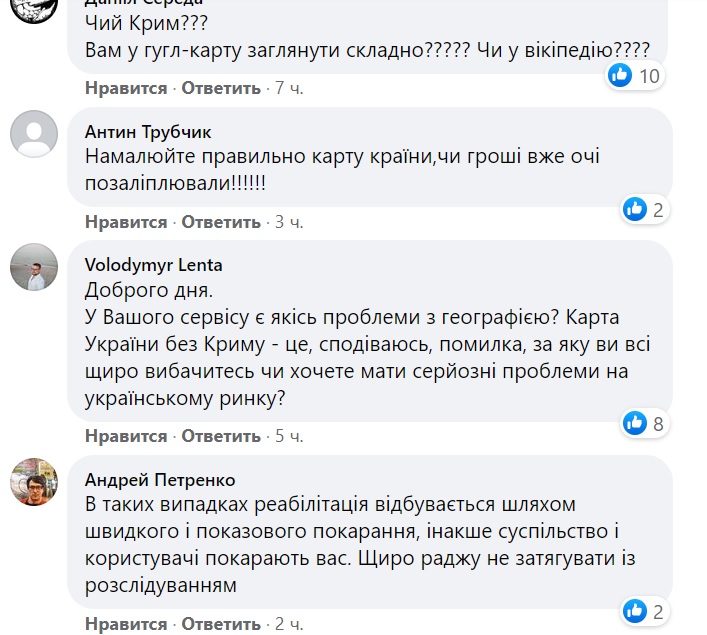Like Андрей Петренко's comment
Screen dimensions: 707x635
(126, 624)
